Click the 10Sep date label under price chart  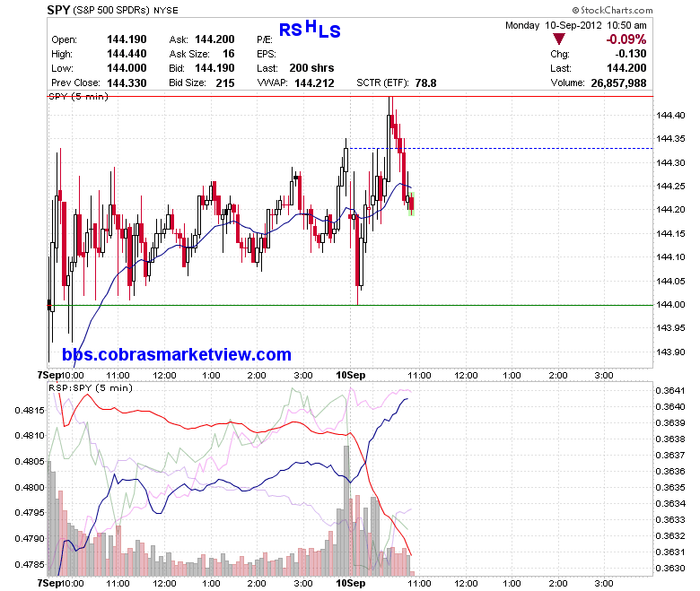(350, 375)
